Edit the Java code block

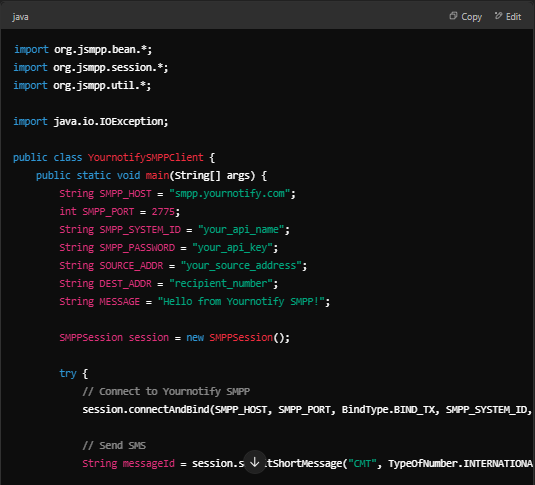[508, 16]
